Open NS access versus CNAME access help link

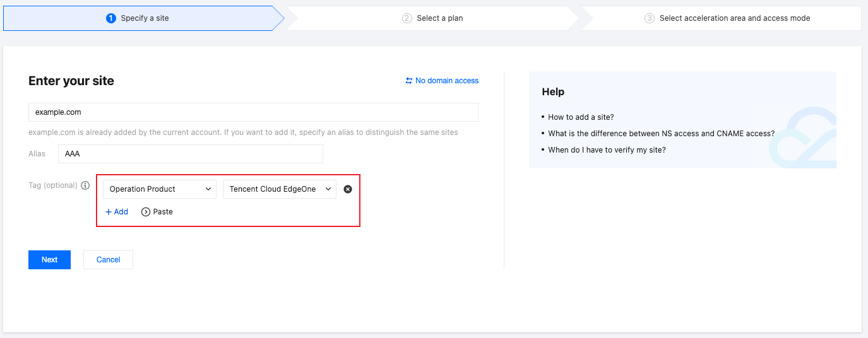661,134
